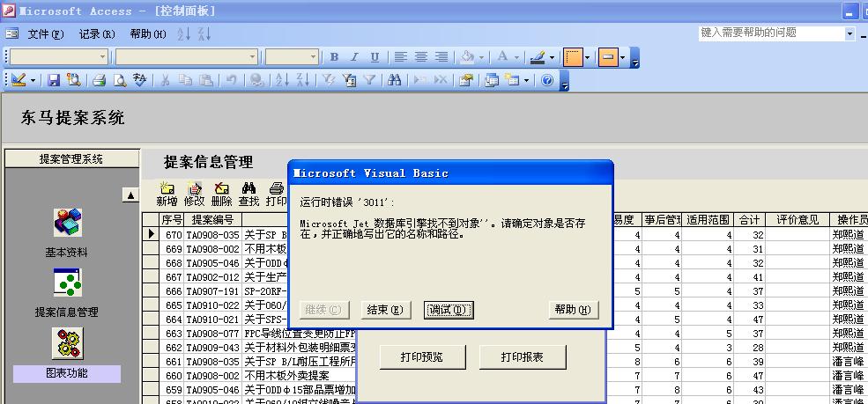Screen dimensions: 868x404
Task: Click the Apply Filter funnel icon
Action: pos(369,81)
